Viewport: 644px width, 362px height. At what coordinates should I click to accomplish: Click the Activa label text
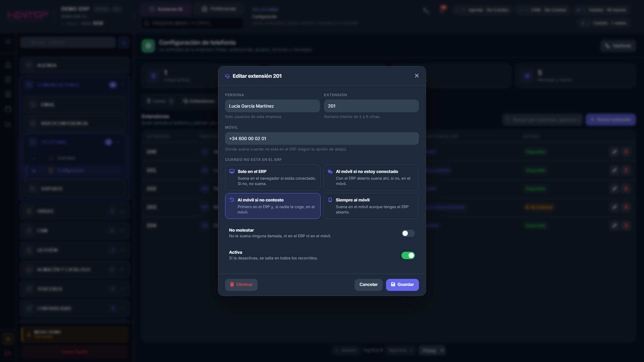click(x=235, y=252)
